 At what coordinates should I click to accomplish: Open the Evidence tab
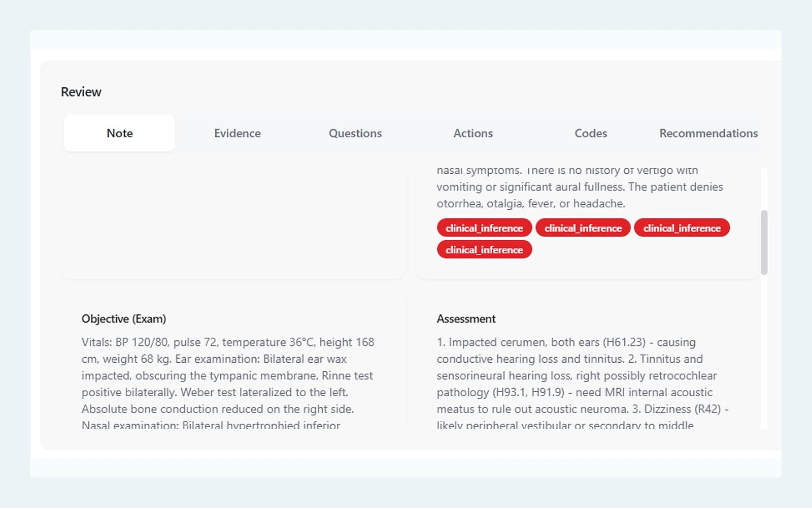click(x=237, y=133)
